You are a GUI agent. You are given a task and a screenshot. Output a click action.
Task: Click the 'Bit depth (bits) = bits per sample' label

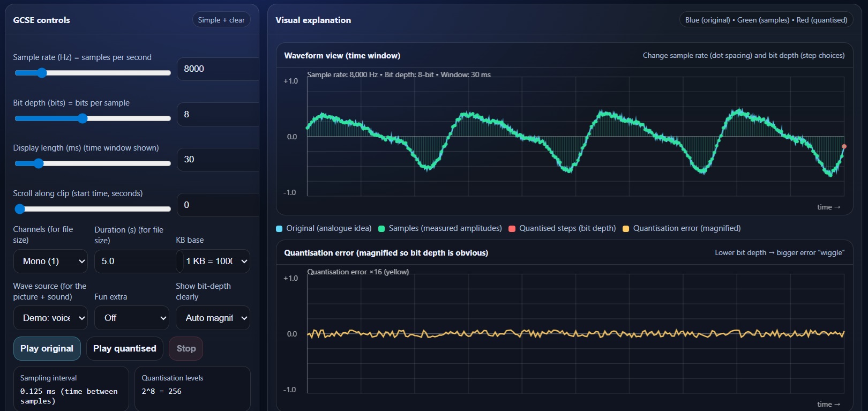71,103
